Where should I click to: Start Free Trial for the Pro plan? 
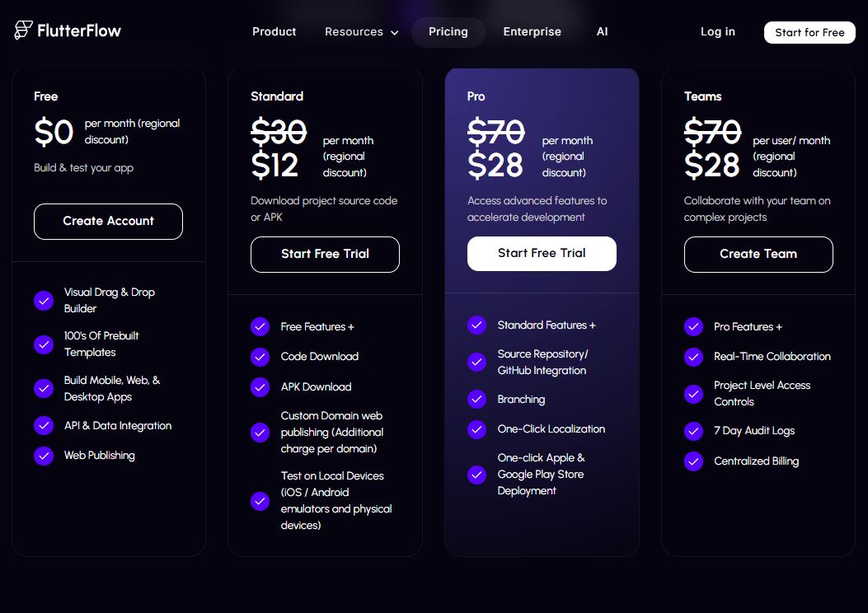pyautogui.click(x=542, y=254)
